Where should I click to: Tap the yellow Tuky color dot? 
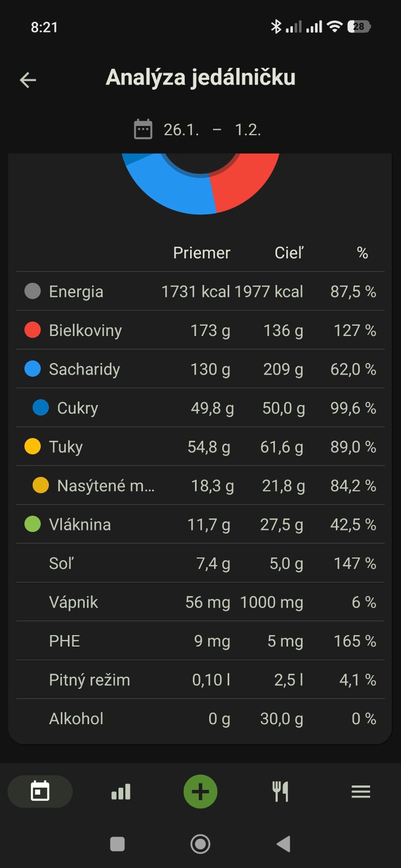point(33,447)
